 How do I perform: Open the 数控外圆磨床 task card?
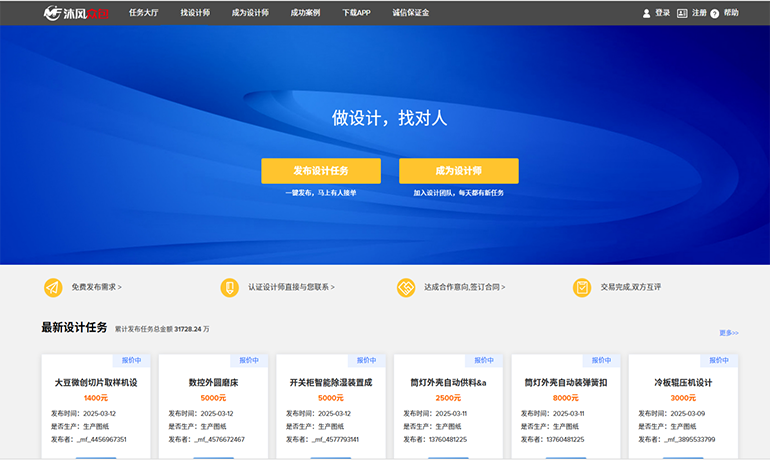click(213, 382)
